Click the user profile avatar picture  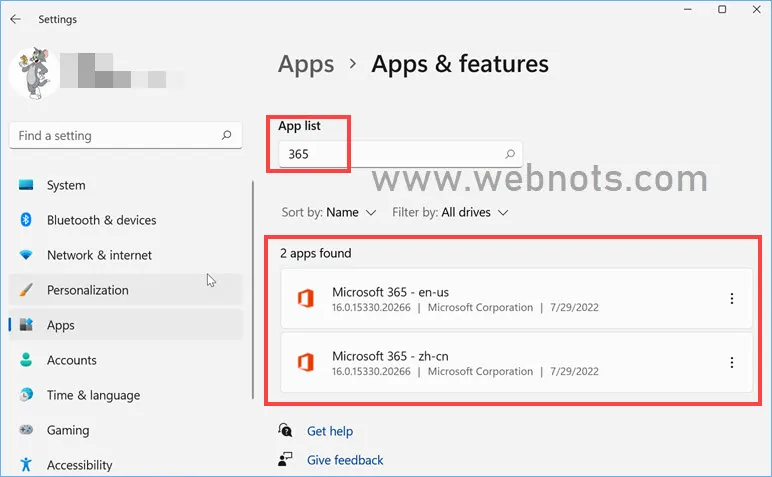tap(32, 74)
